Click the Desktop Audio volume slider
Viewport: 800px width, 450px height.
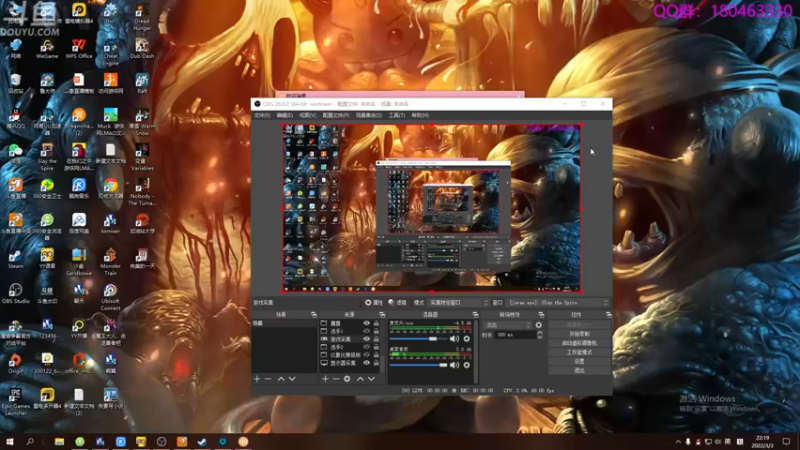pyautogui.click(x=418, y=365)
